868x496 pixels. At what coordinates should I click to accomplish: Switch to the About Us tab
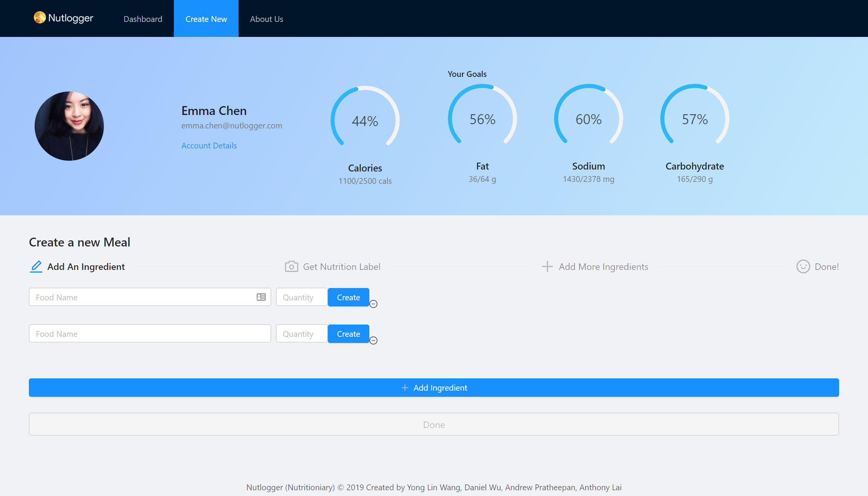pos(266,19)
